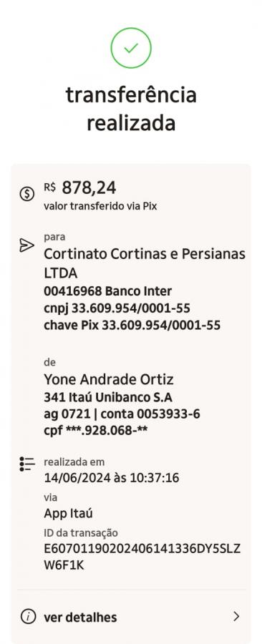Click the App Itaú channel text
The width and height of the screenshot is (262, 644).
coord(68,514)
